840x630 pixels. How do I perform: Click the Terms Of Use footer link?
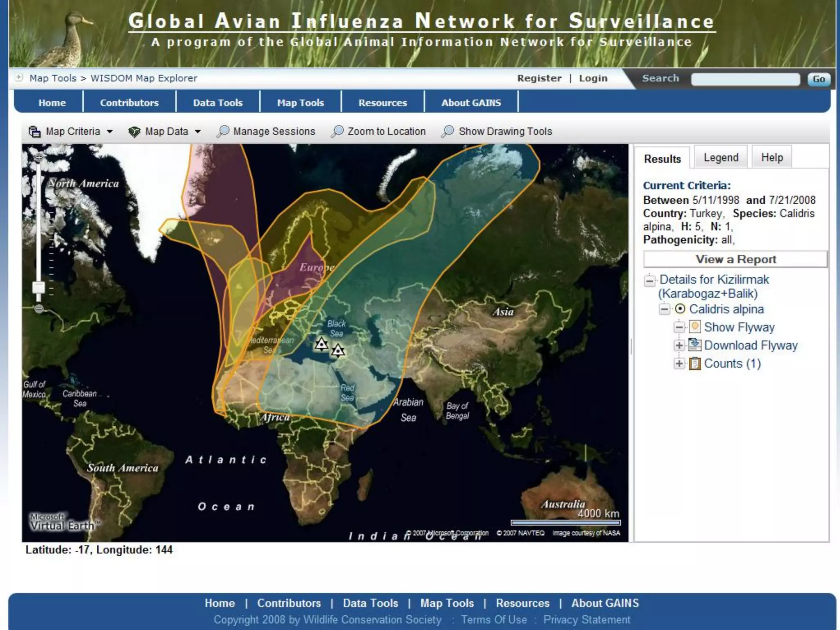(494, 619)
